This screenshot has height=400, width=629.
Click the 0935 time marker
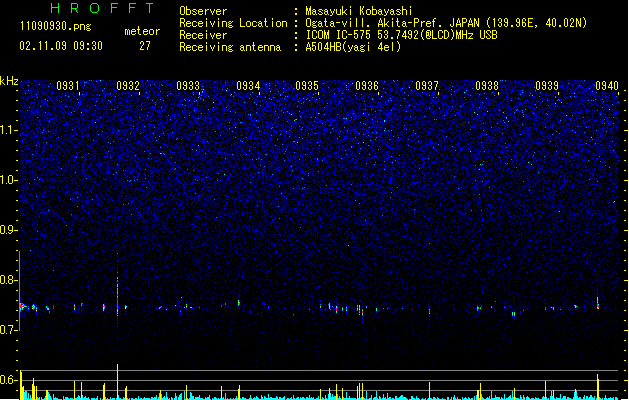pos(307,86)
